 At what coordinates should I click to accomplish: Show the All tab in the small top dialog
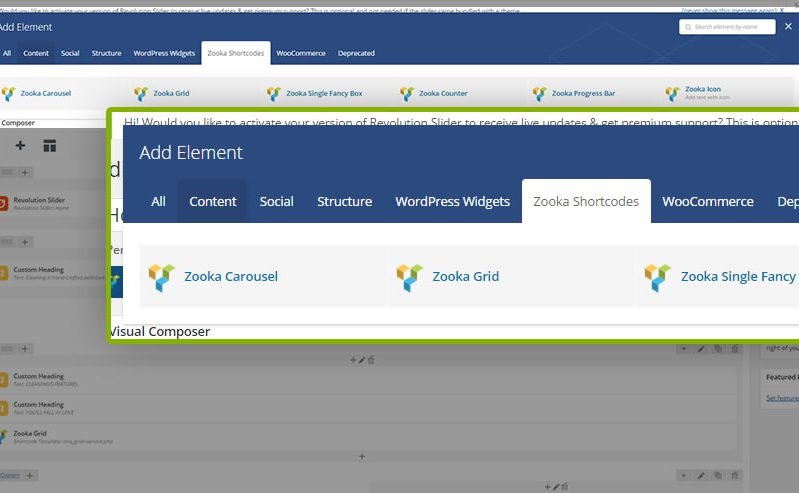(x=7, y=53)
